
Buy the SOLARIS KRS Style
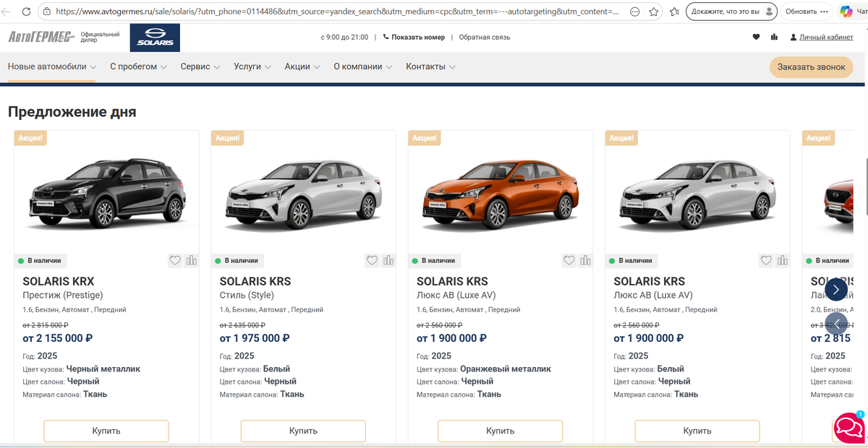coord(303,431)
